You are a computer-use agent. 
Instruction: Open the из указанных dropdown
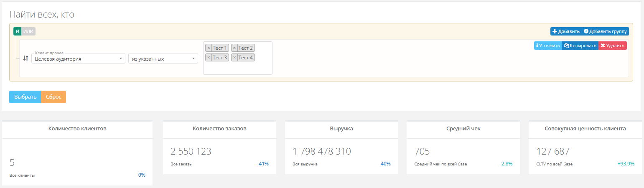coord(163,58)
